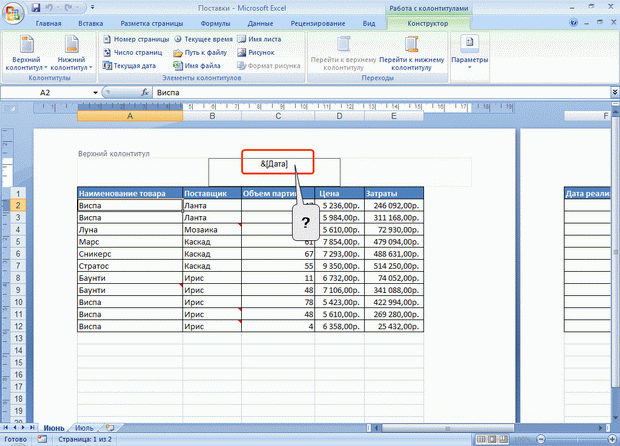Select column C header
The width and height of the screenshot is (620, 446).
pyautogui.click(x=278, y=116)
